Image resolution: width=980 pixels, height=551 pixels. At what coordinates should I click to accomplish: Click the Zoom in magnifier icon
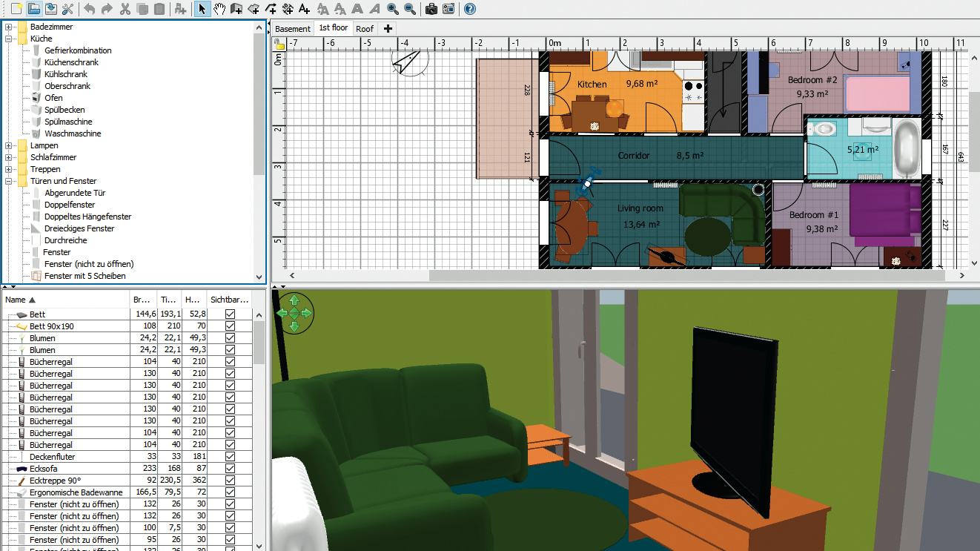[x=392, y=9]
